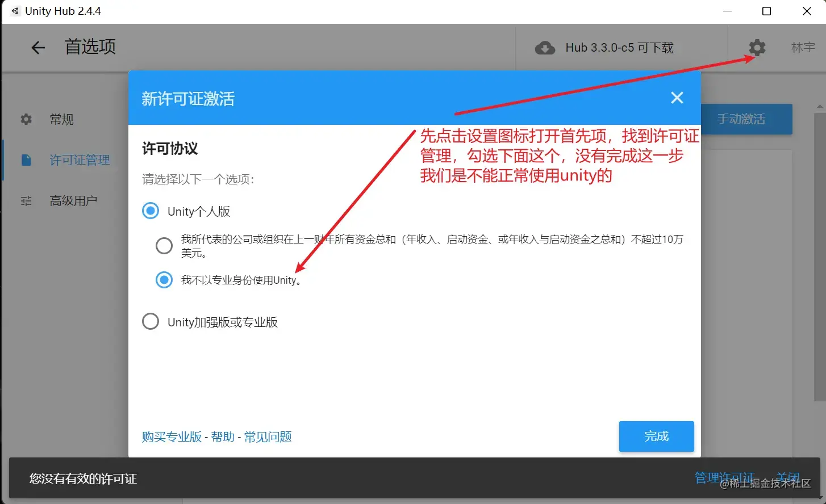Click the cloud download icon for Hub update
826x504 pixels.
pos(545,48)
